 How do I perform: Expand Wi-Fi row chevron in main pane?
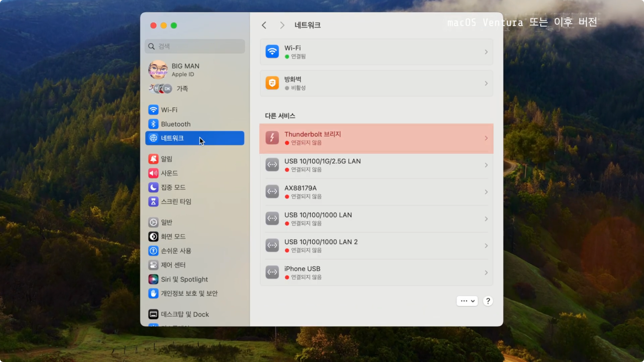(486, 52)
